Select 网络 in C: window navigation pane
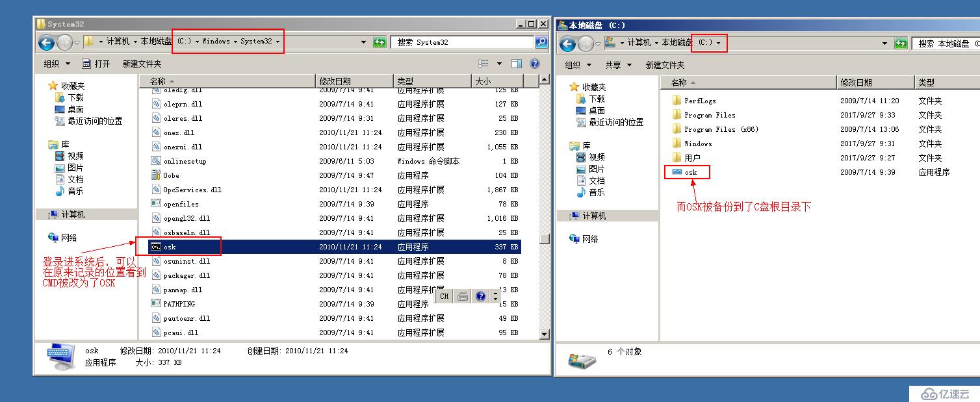980x402 pixels. pyautogui.click(x=590, y=239)
